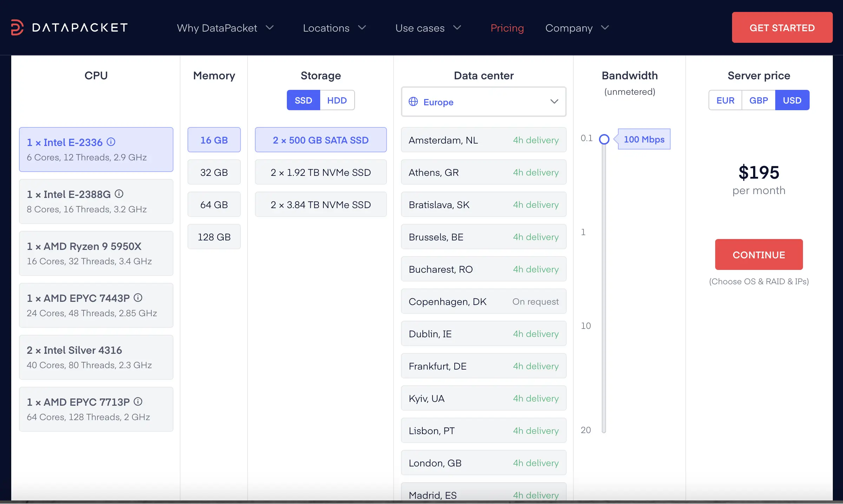843x504 pixels.
Task: Click the globe icon in Data center selector
Action: (x=413, y=102)
